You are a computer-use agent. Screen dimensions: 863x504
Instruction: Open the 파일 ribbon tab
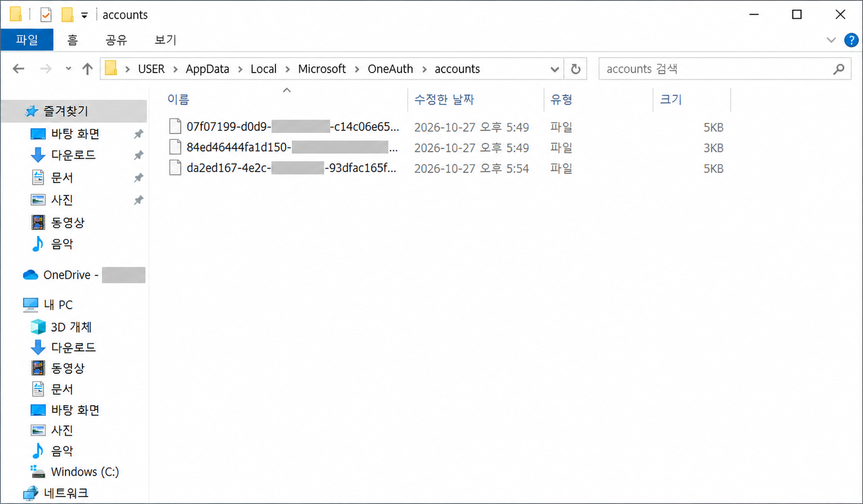click(27, 40)
